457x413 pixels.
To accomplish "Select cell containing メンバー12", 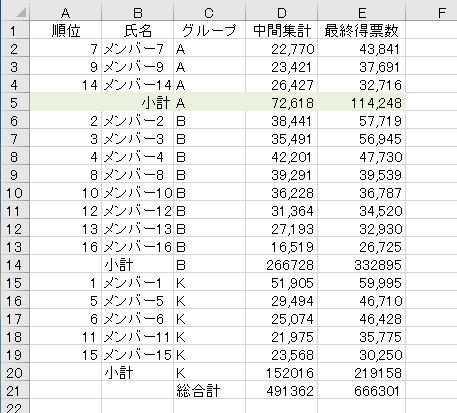I will pyautogui.click(x=137, y=211).
